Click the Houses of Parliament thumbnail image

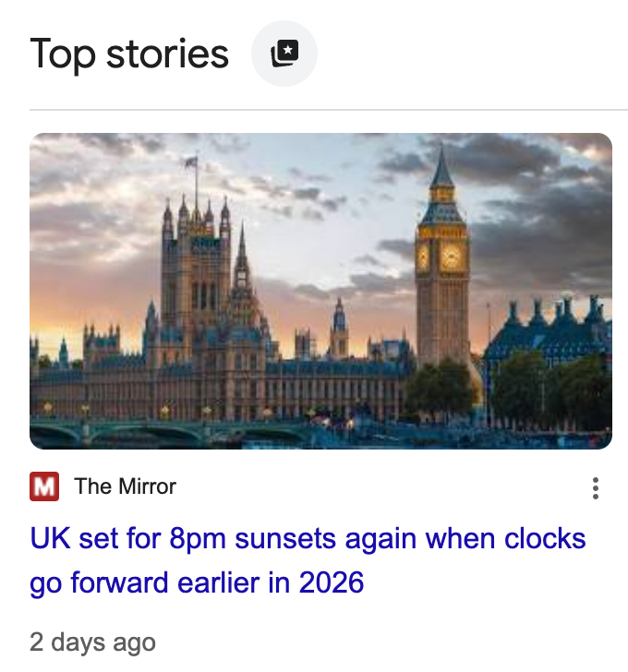(320, 291)
